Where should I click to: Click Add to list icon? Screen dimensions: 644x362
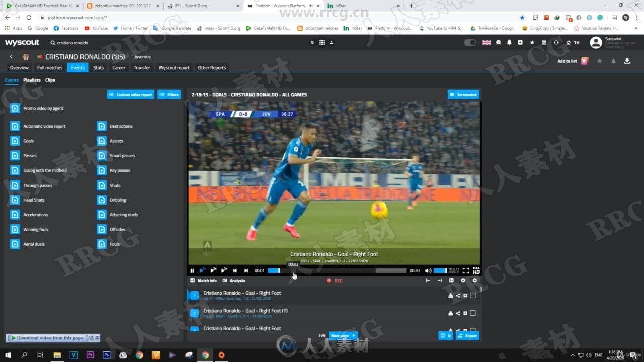(585, 61)
